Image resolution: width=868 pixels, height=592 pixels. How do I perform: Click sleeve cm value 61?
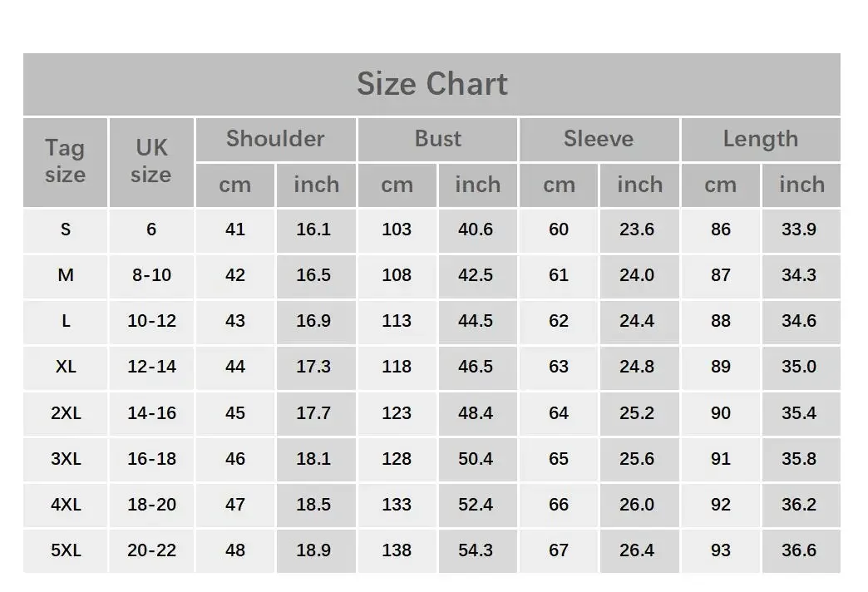pyautogui.click(x=559, y=276)
